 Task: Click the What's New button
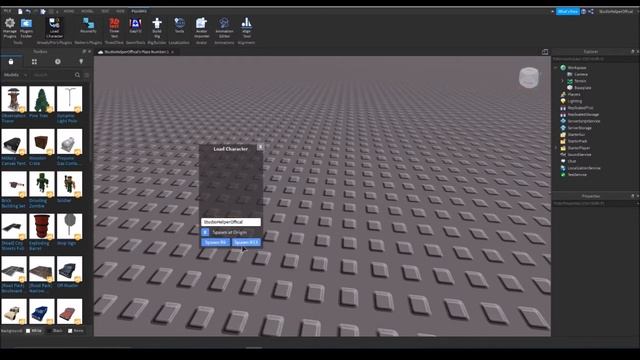(x=568, y=11)
